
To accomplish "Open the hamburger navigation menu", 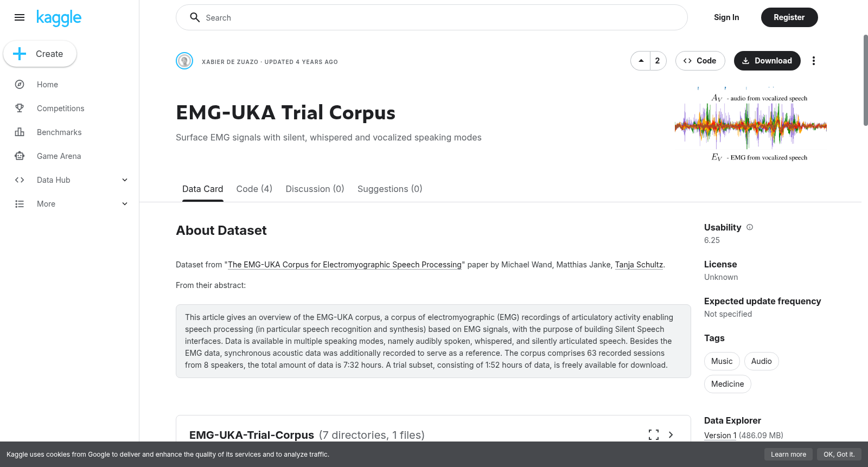I will tap(20, 17).
